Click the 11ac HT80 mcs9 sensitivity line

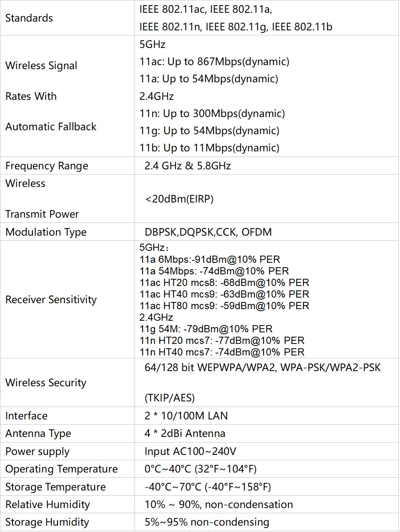pos(224,306)
